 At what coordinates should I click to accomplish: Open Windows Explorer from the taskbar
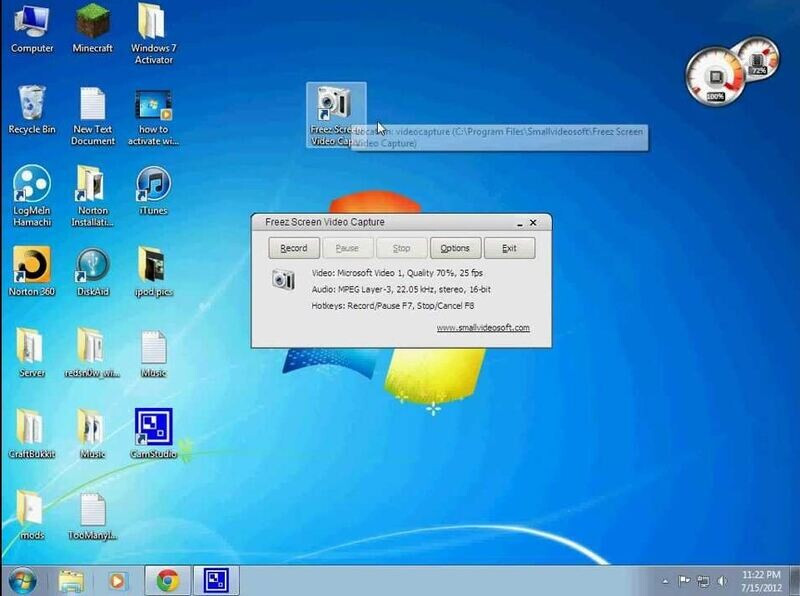70,580
